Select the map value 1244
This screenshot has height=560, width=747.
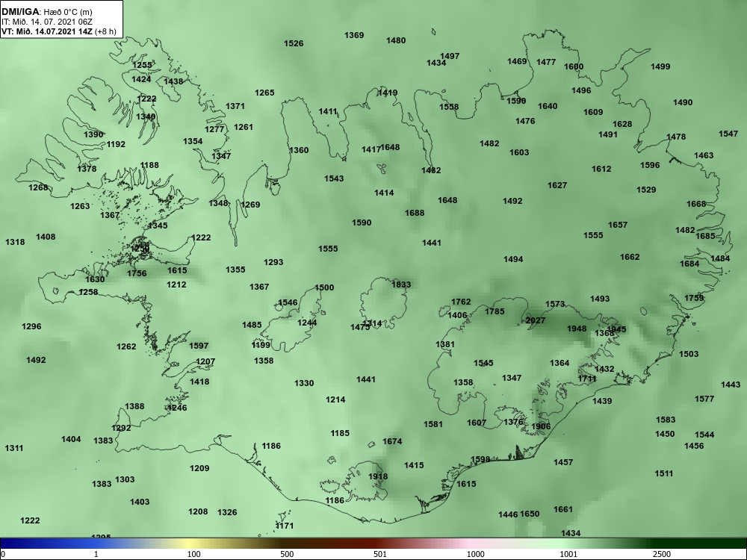click(x=307, y=323)
